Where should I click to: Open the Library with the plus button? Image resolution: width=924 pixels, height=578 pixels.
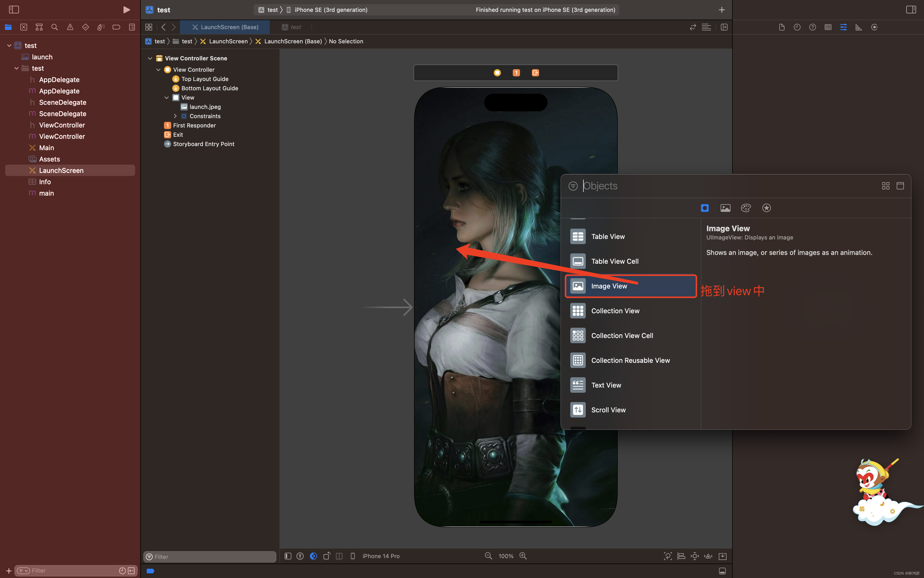[722, 10]
